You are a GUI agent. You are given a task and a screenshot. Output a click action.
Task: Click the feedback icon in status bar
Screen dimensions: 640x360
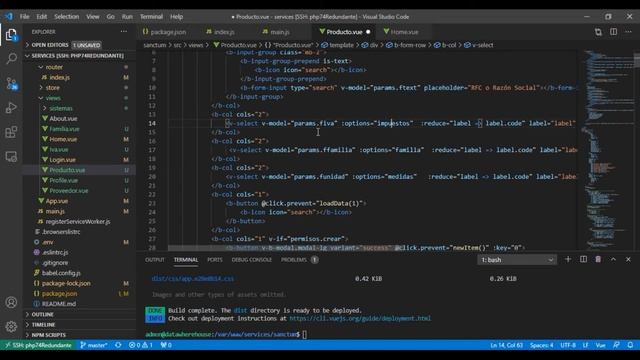coord(616,345)
